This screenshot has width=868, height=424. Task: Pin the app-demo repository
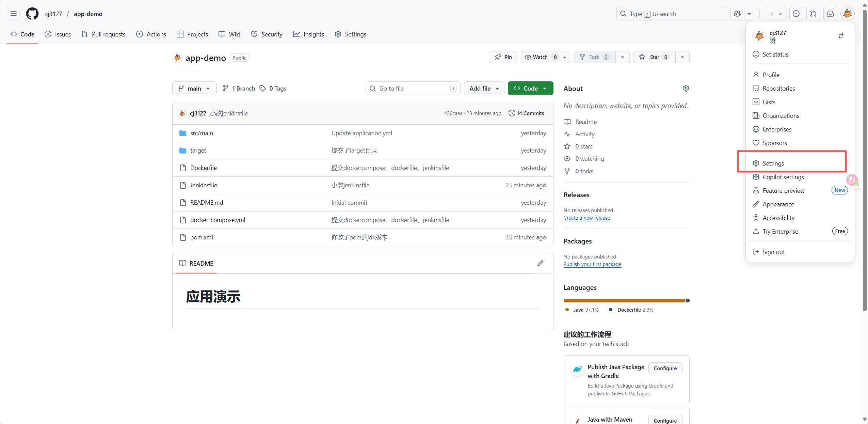(x=503, y=57)
